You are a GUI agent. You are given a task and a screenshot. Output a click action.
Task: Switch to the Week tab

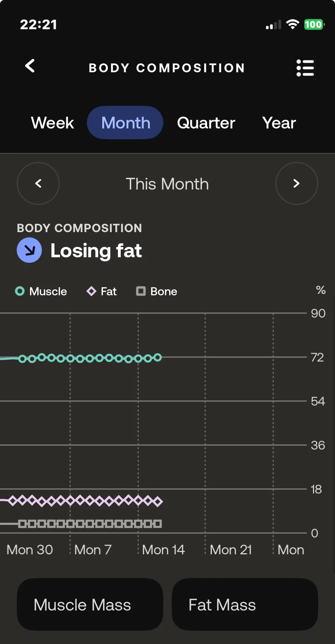click(x=52, y=123)
